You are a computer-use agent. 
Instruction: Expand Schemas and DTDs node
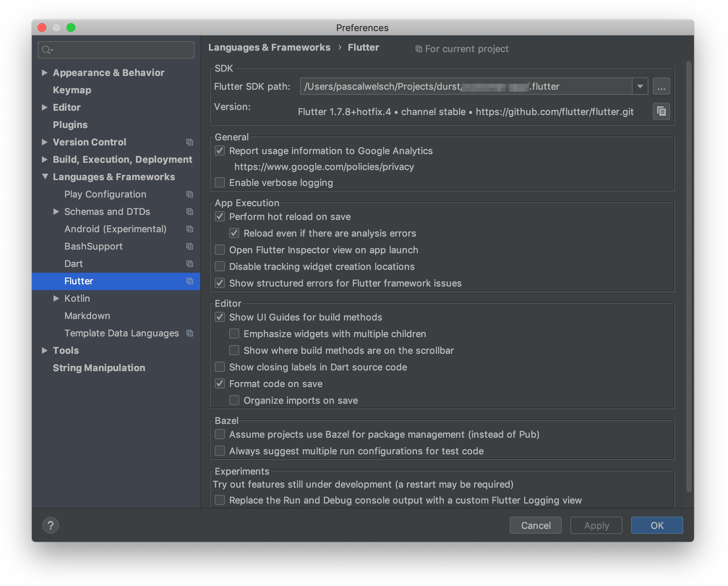coord(56,212)
